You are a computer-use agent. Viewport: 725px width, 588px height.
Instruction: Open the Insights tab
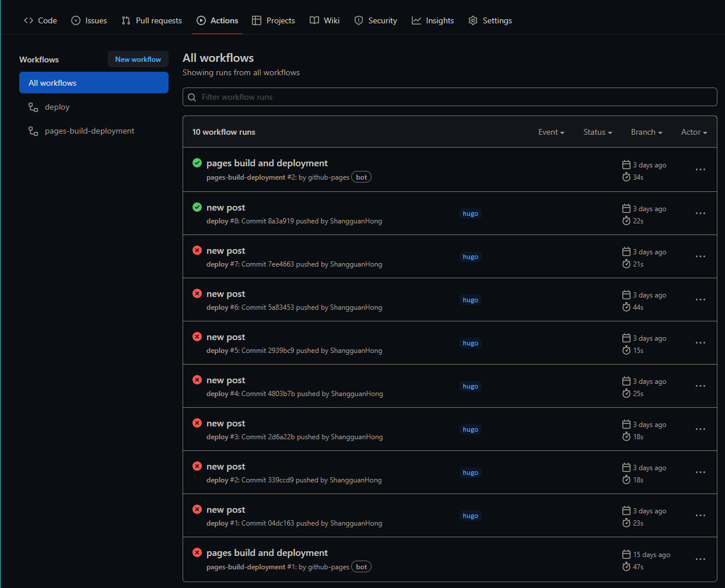[433, 20]
